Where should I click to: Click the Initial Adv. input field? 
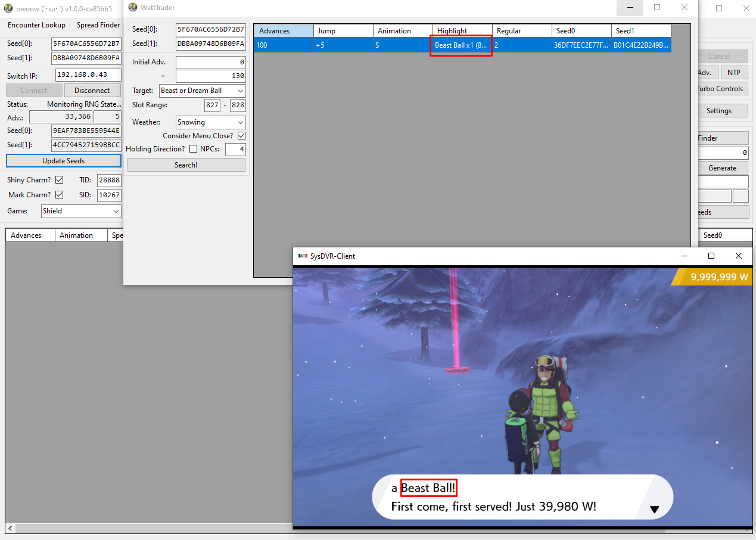pos(211,62)
